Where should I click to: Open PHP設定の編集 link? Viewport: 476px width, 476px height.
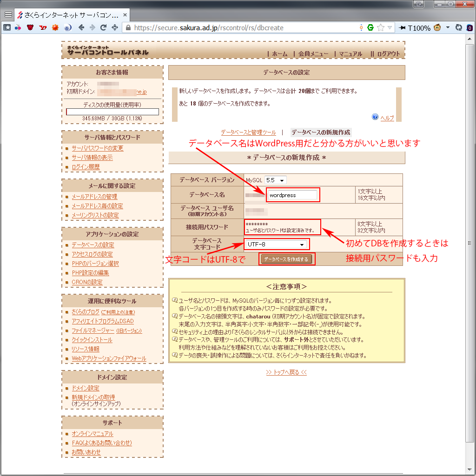point(90,272)
